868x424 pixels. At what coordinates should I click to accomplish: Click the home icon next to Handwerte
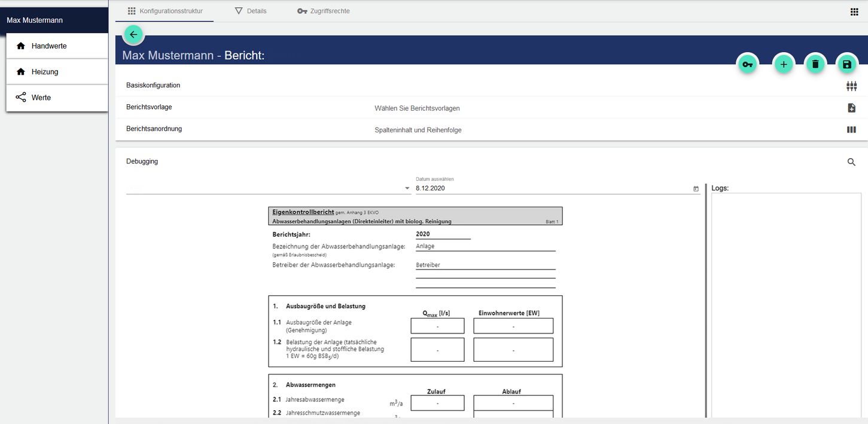[x=20, y=46]
